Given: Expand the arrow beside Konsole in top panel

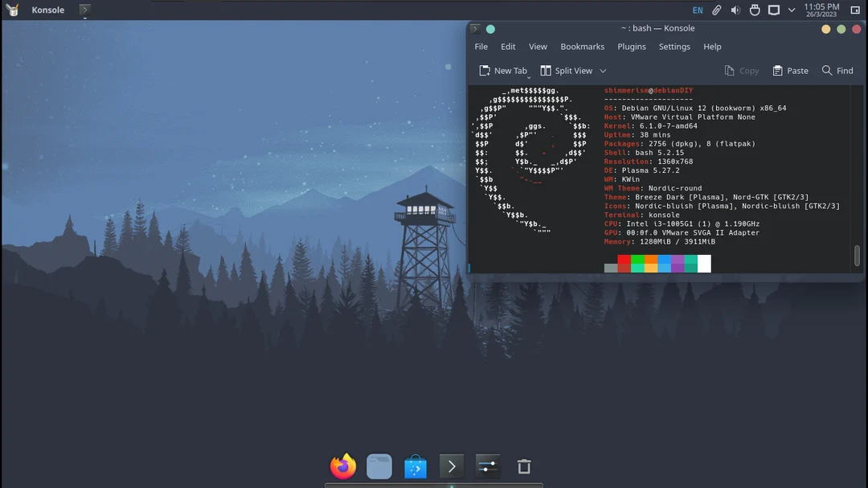Looking at the screenshot, I should tap(84, 10).
